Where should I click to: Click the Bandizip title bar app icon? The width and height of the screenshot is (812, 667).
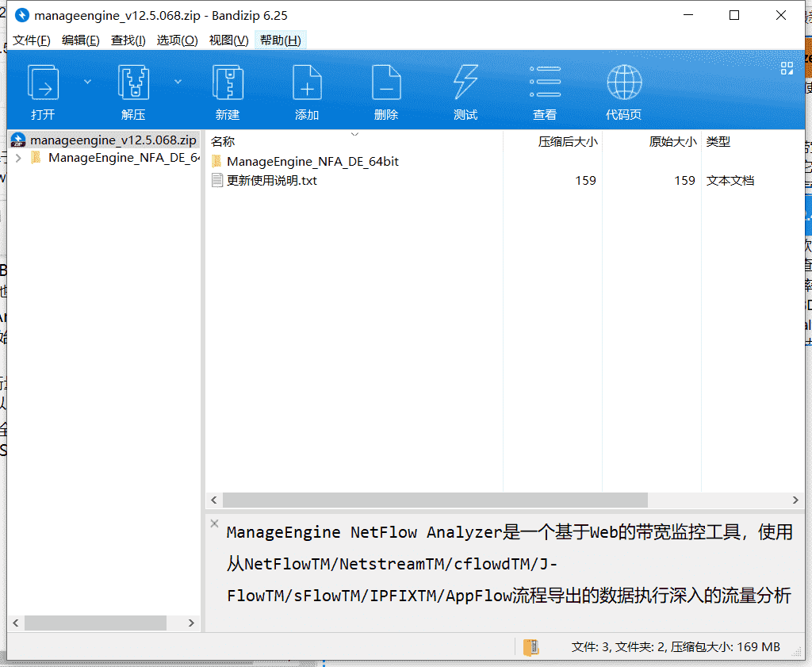pyautogui.click(x=21, y=16)
